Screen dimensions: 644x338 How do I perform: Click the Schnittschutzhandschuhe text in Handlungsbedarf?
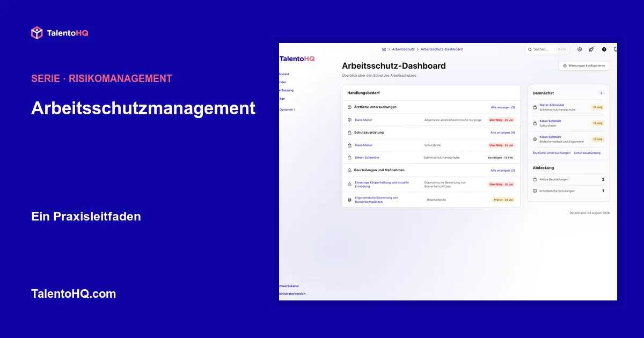pos(442,158)
